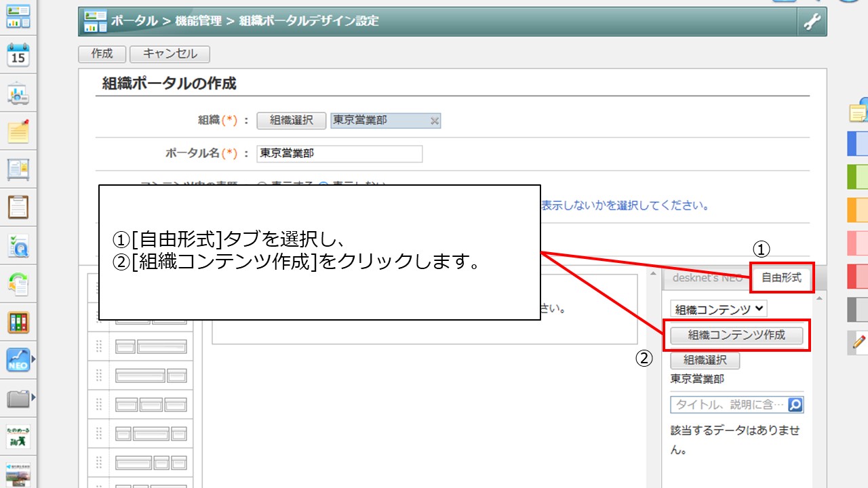Expand the gray folder icon submenu
Viewport: 868px width, 488px height.
[x=33, y=398]
